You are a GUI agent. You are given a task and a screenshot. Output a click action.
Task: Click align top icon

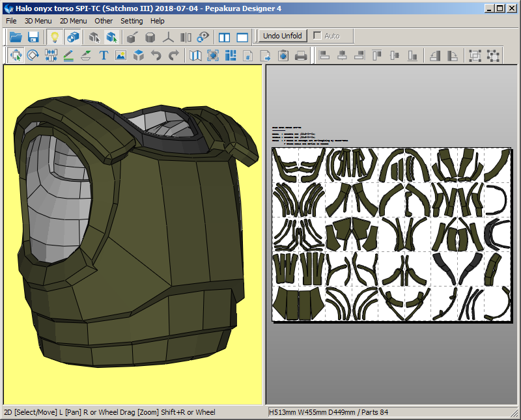click(377, 55)
